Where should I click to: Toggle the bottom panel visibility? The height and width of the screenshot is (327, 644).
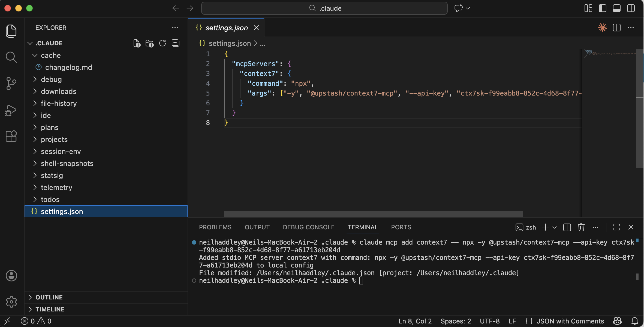click(616, 8)
